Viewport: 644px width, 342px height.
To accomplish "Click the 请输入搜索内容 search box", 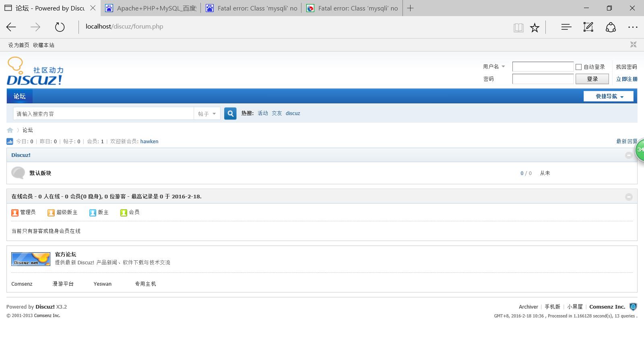I will (x=103, y=114).
